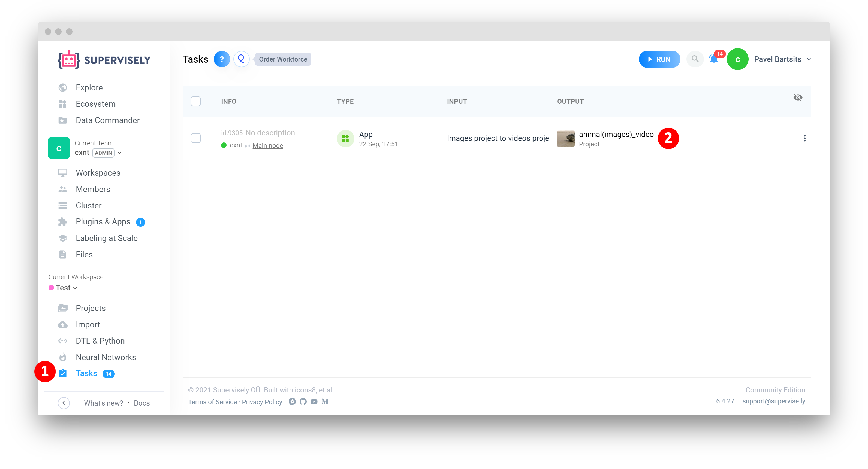Open the Q queue icon next to Tasks
Viewport: 868px width, 469px height.
pyautogui.click(x=241, y=59)
